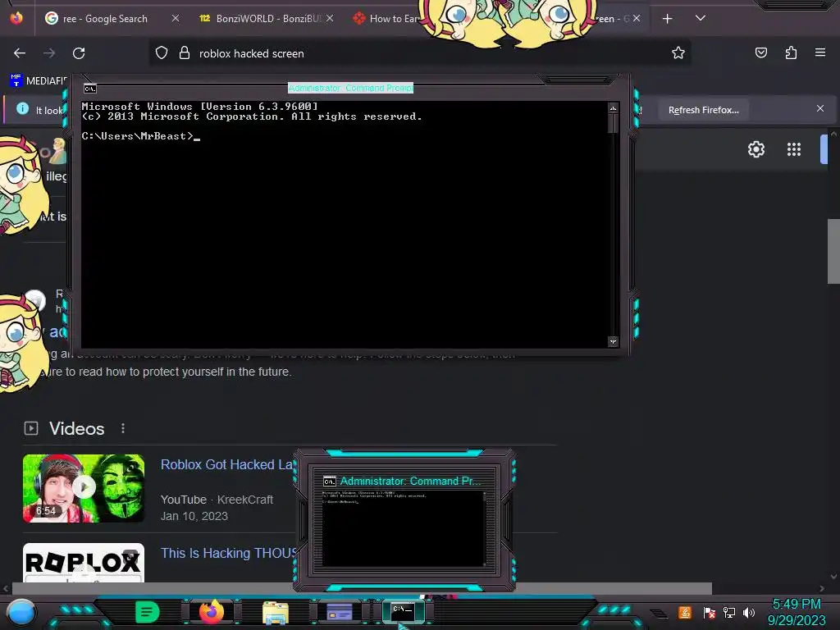Click the Command Prompt scroll-down arrow
The height and width of the screenshot is (630, 840).
pyautogui.click(x=613, y=341)
